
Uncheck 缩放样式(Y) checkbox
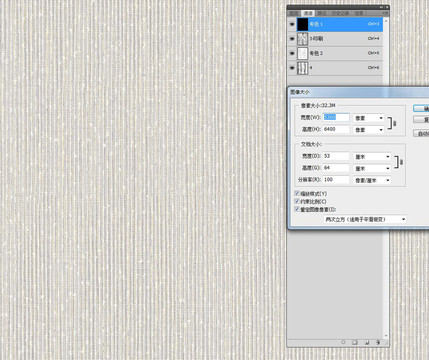coord(297,193)
